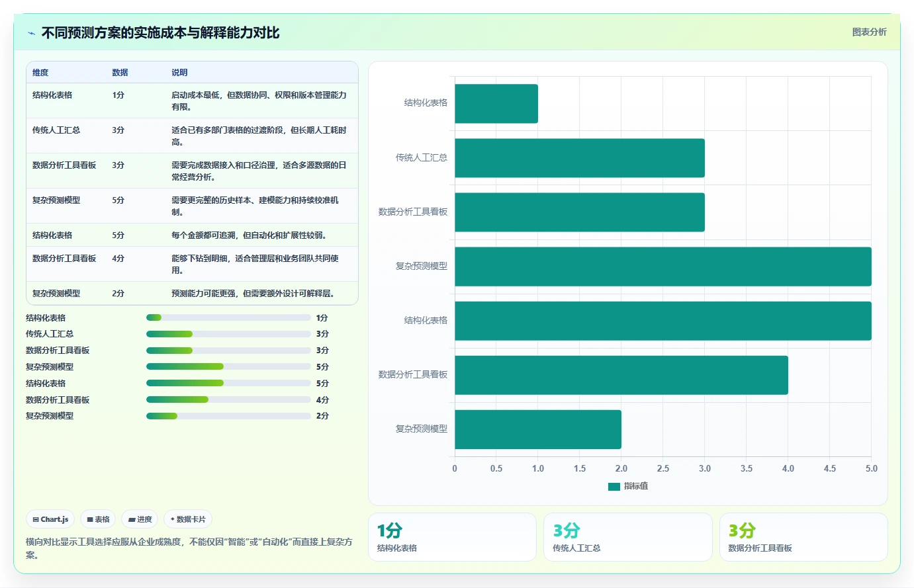This screenshot has width=914, height=588.
Task: Click the 0.5 tick on the chart axis
Action: (x=496, y=468)
